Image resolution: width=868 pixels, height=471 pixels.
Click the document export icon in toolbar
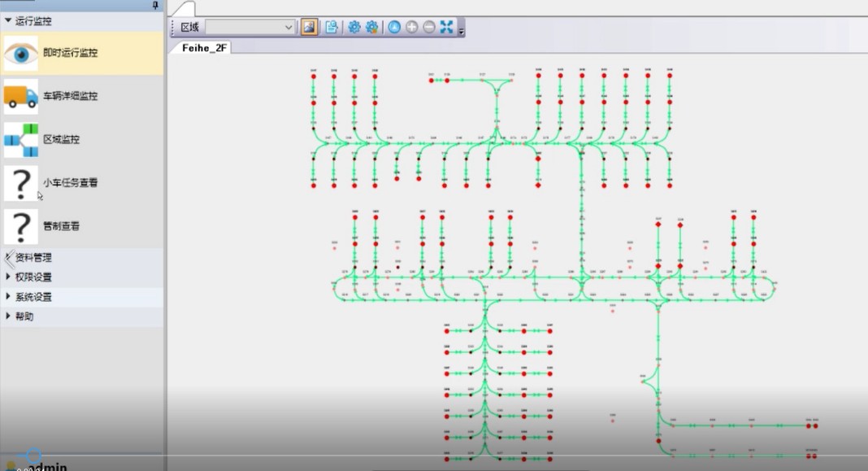pos(332,27)
